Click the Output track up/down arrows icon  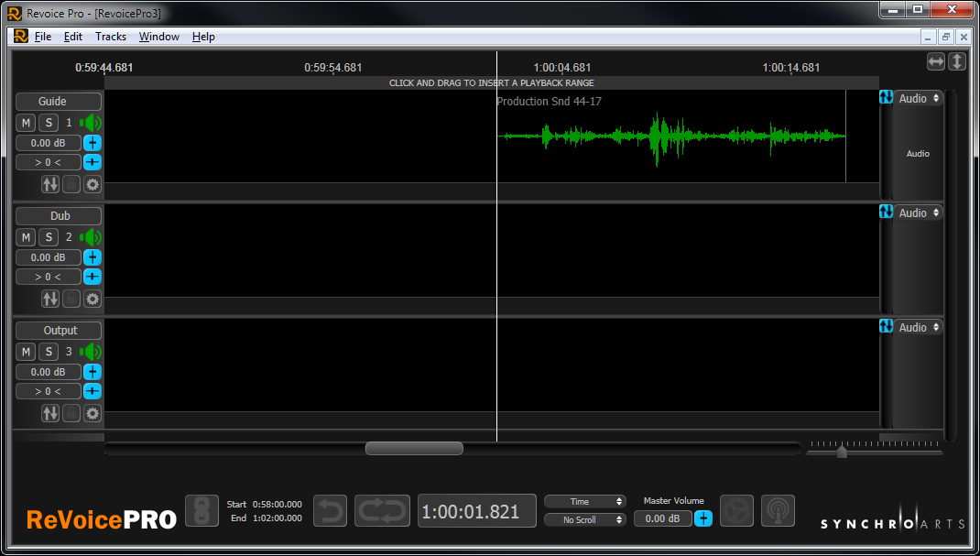pyautogui.click(x=50, y=413)
